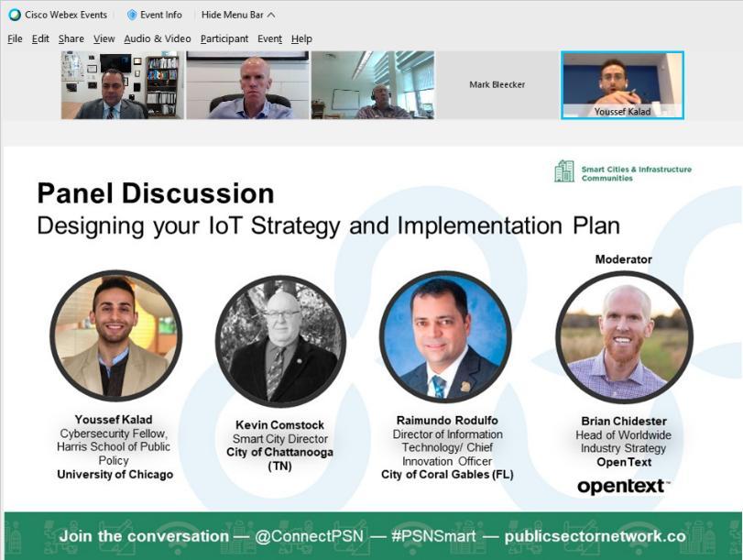This screenshot has height=560, width=743.
Task: Select the Mark Bleecker participant tile
Action: [x=497, y=85]
